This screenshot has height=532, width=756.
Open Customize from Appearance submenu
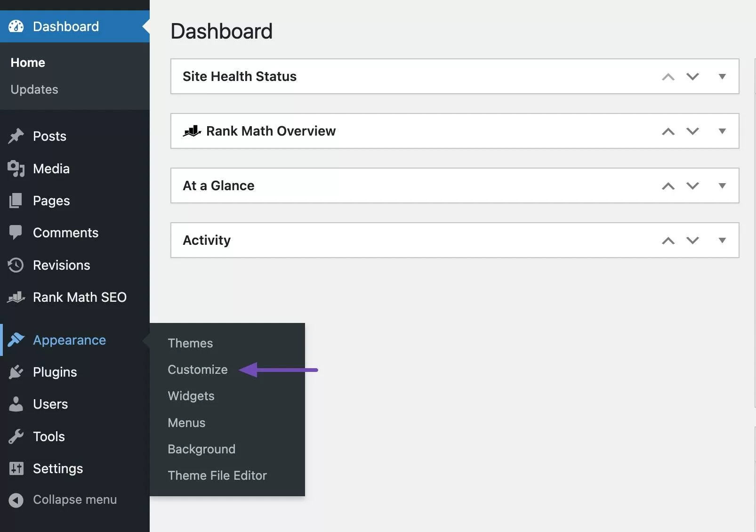[x=198, y=370]
